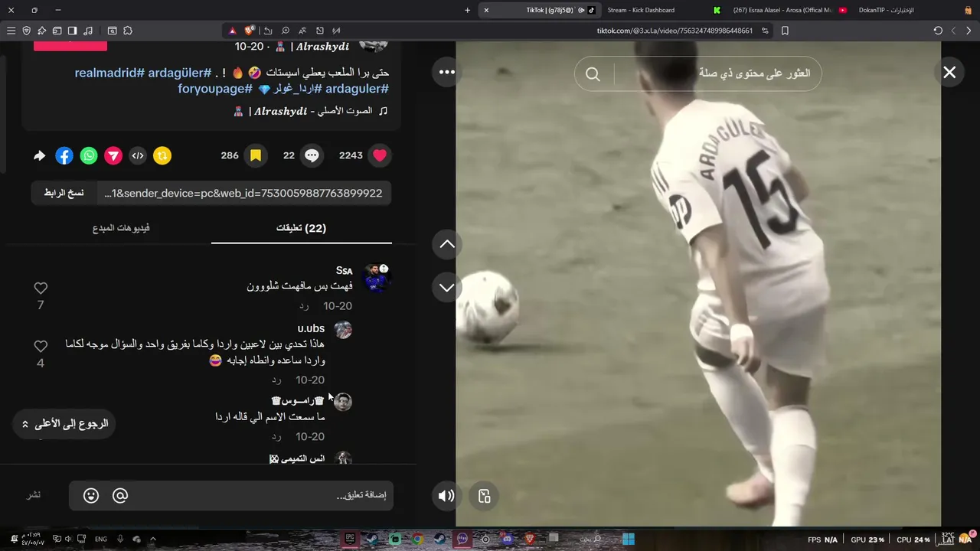Click the magnifier icon in video search

pyautogui.click(x=593, y=74)
